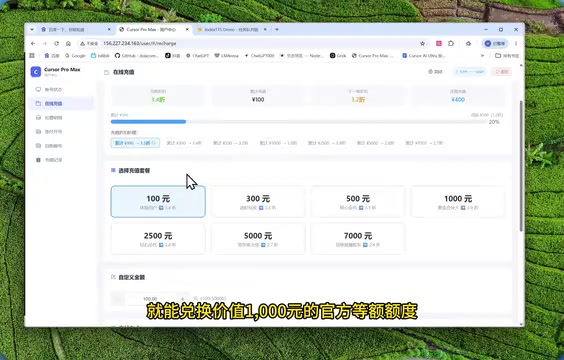Screen dimensions: 564x360
Task: Click the not-secure warning indicator
Action: pyautogui.click(x=89, y=44)
